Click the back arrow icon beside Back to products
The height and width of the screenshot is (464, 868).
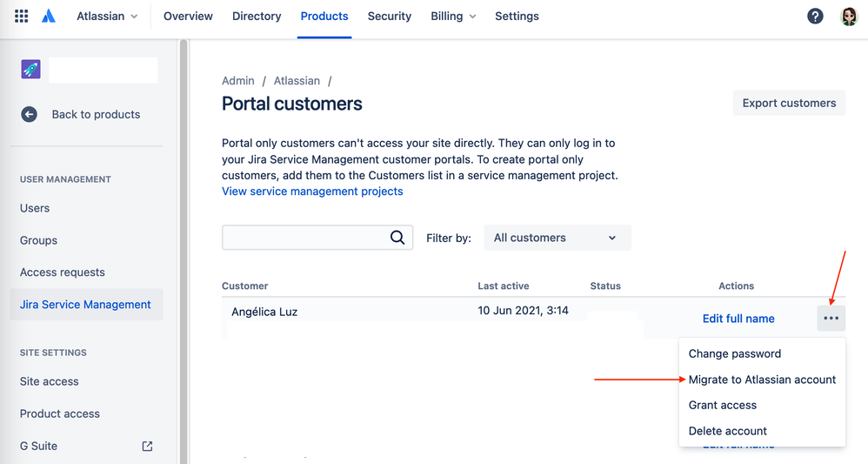[29, 114]
